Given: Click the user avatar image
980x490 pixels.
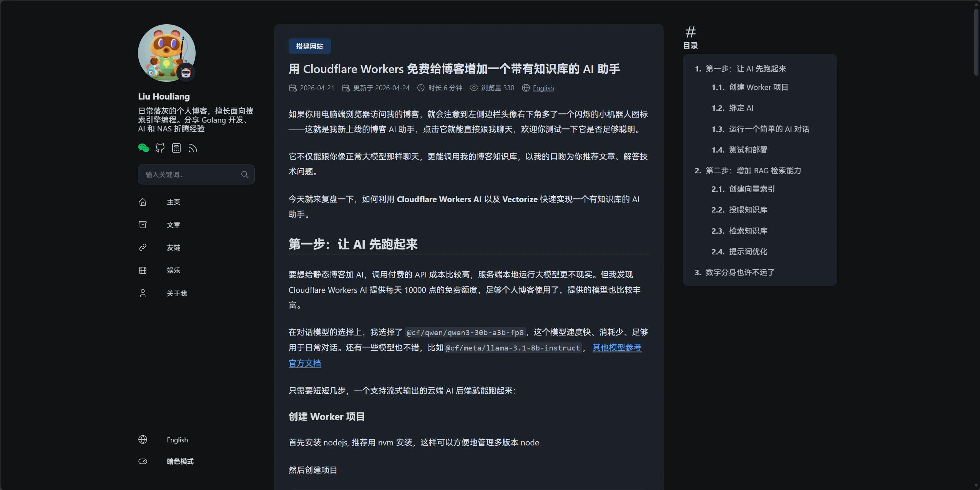Looking at the screenshot, I should [x=167, y=53].
